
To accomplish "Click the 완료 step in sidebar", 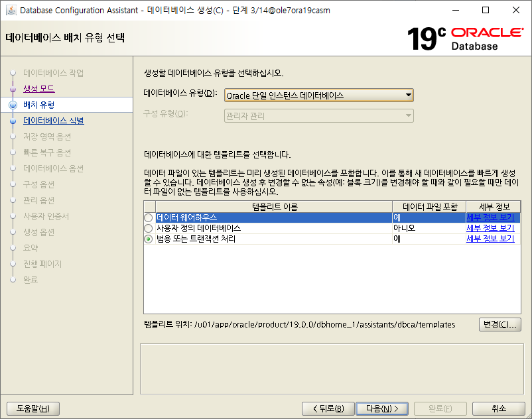I will (x=31, y=280).
